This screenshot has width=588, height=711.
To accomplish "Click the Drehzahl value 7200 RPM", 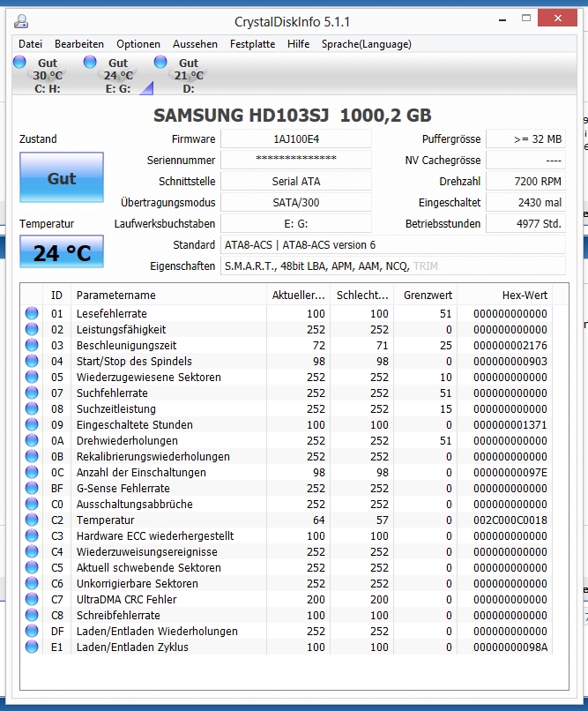I will [525, 181].
